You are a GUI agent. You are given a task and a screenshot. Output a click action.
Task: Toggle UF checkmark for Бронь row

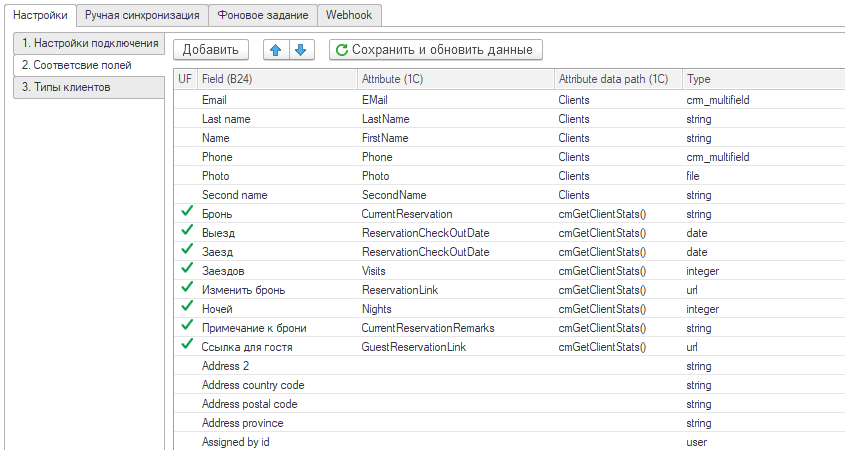pyautogui.click(x=186, y=213)
